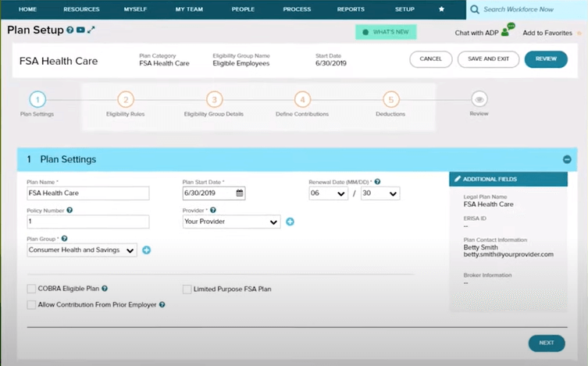The width and height of the screenshot is (588, 366).
Task: Click the plus icon next to Plan Group
Action: pos(146,250)
